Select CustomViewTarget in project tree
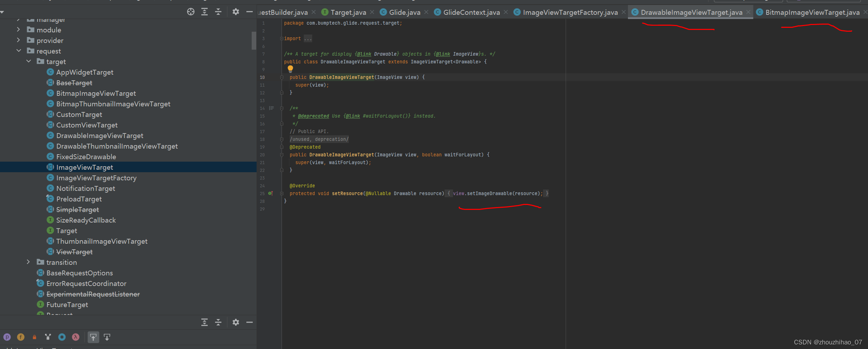The height and width of the screenshot is (349, 868). pos(87,125)
